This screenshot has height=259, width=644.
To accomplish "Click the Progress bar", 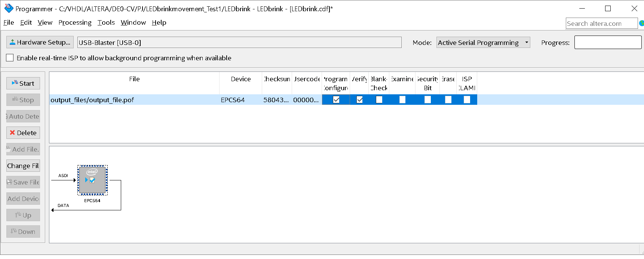I will [x=608, y=42].
